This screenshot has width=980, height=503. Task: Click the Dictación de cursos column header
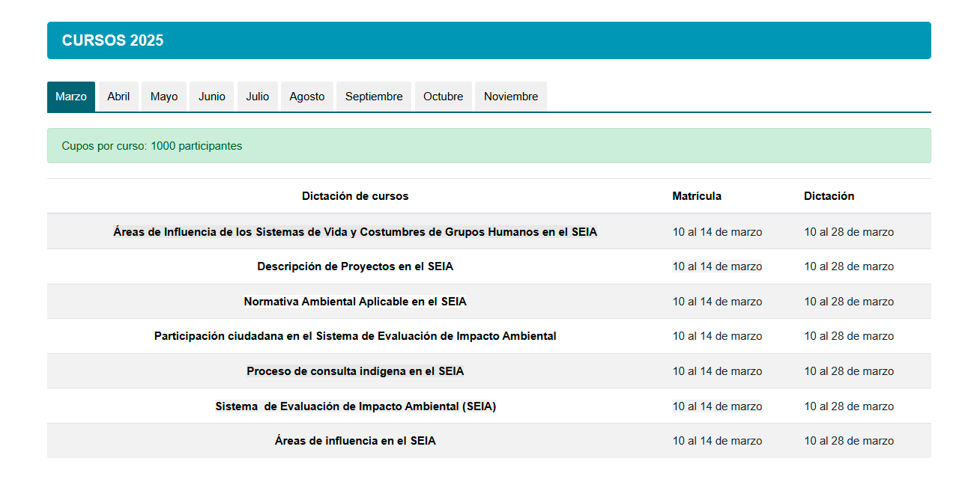click(355, 196)
